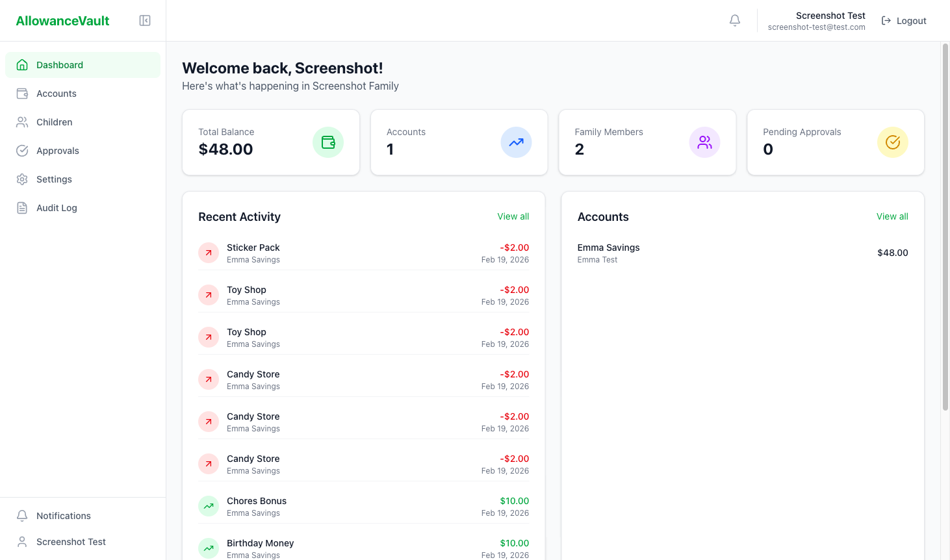Navigate to the Children section
The image size is (950, 560).
[54, 121]
